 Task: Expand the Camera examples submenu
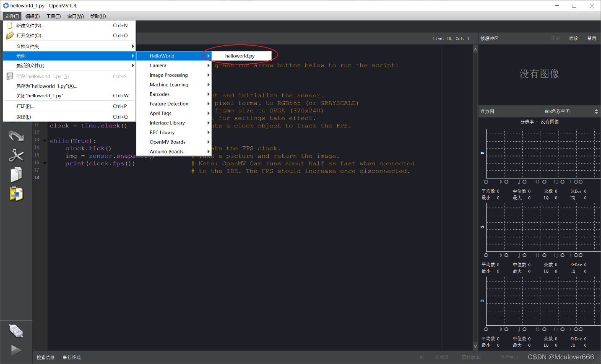pos(174,65)
